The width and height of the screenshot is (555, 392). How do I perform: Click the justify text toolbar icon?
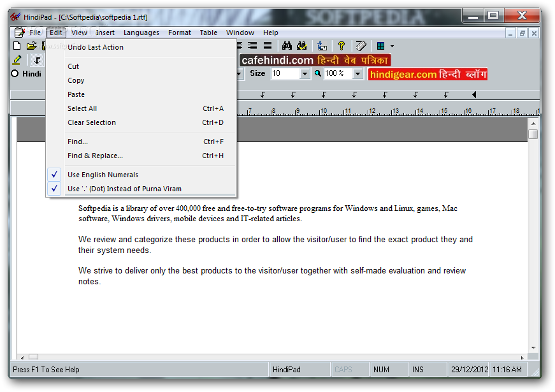pyautogui.click(x=268, y=46)
